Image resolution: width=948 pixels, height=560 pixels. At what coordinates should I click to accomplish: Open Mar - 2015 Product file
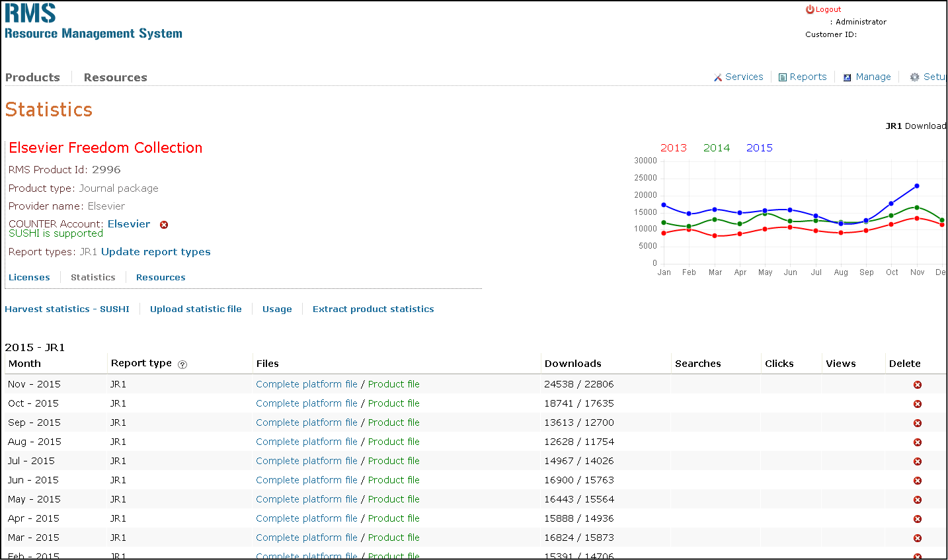coord(394,538)
